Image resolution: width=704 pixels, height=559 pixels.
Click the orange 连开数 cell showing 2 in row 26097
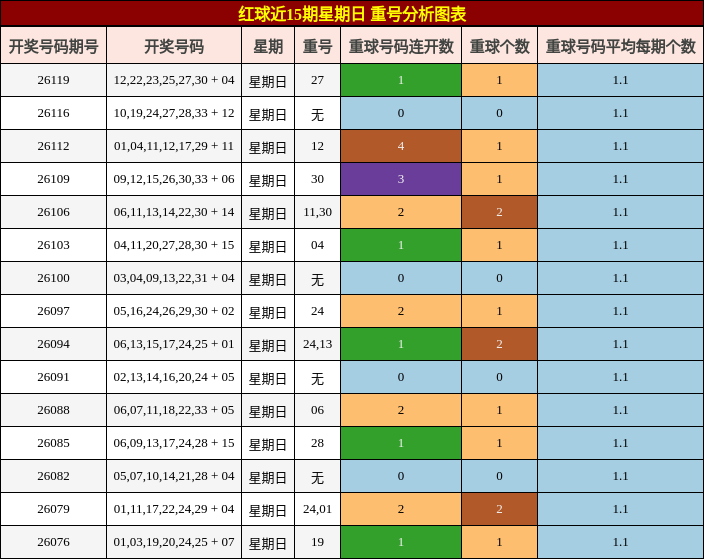[401, 311]
